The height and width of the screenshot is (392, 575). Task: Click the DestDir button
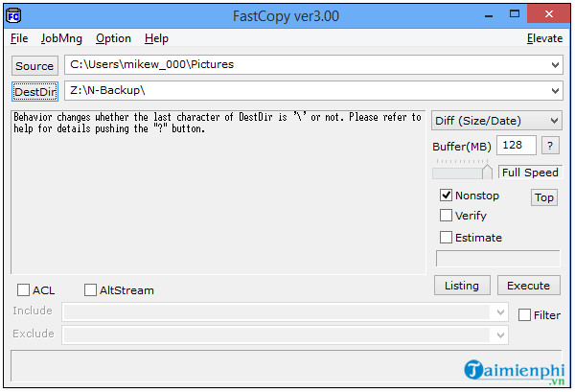tap(34, 91)
